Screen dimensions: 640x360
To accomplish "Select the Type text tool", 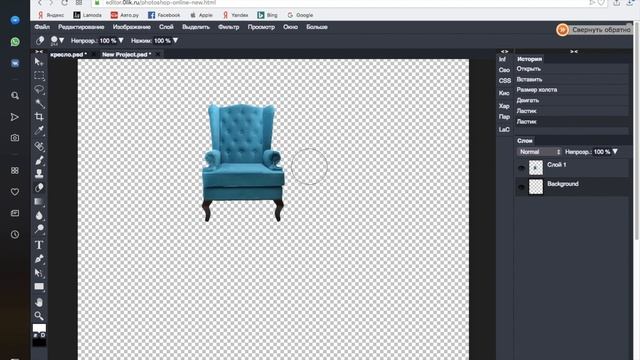I will 39,245.
